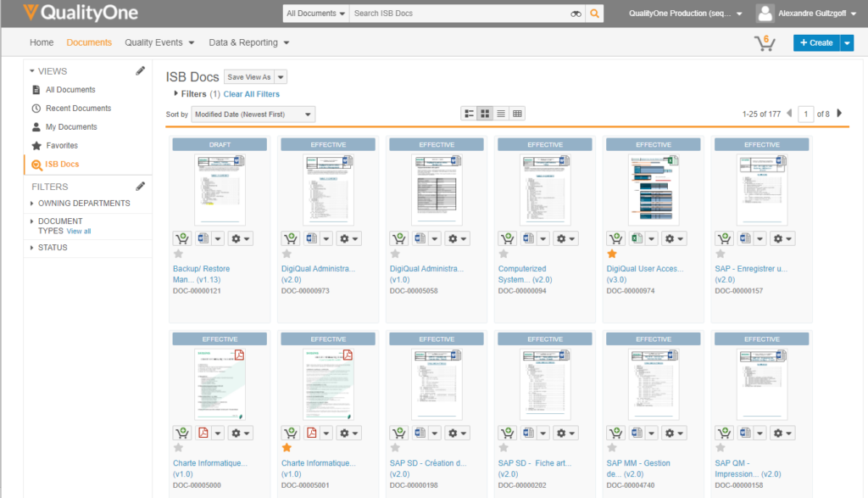Add DOC-00005058 to the cart
Screen dimensions: 868x498
point(399,238)
